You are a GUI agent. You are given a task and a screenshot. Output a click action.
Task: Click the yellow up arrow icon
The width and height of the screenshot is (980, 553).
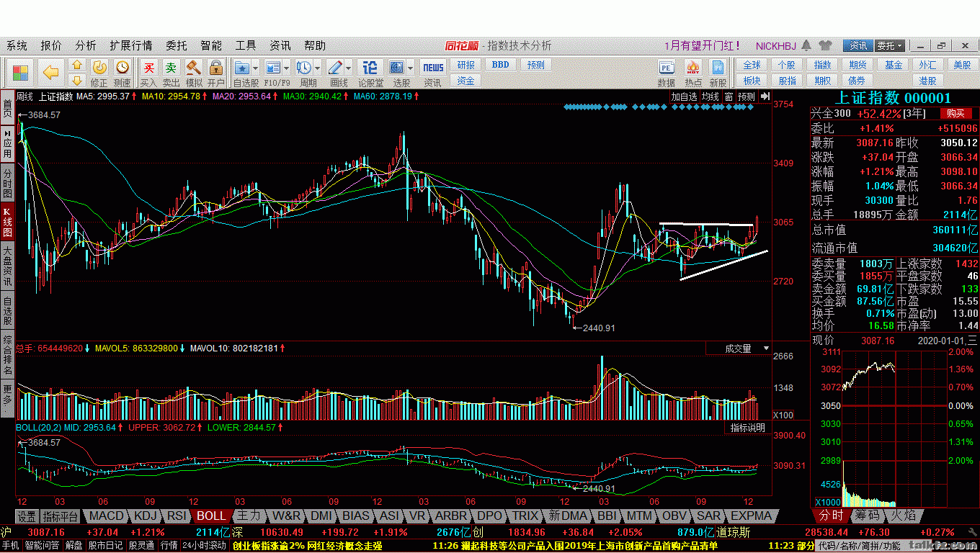tap(77, 66)
